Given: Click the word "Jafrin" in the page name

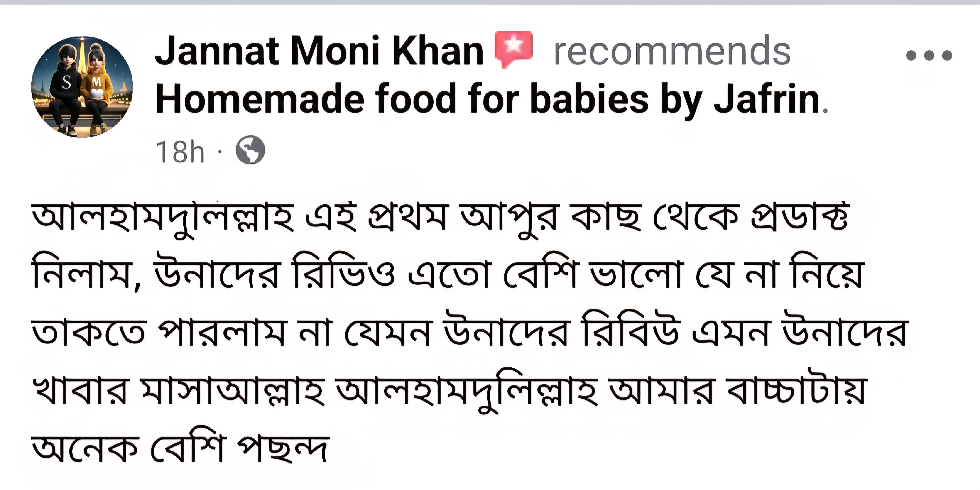Looking at the screenshot, I should [x=766, y=99].
